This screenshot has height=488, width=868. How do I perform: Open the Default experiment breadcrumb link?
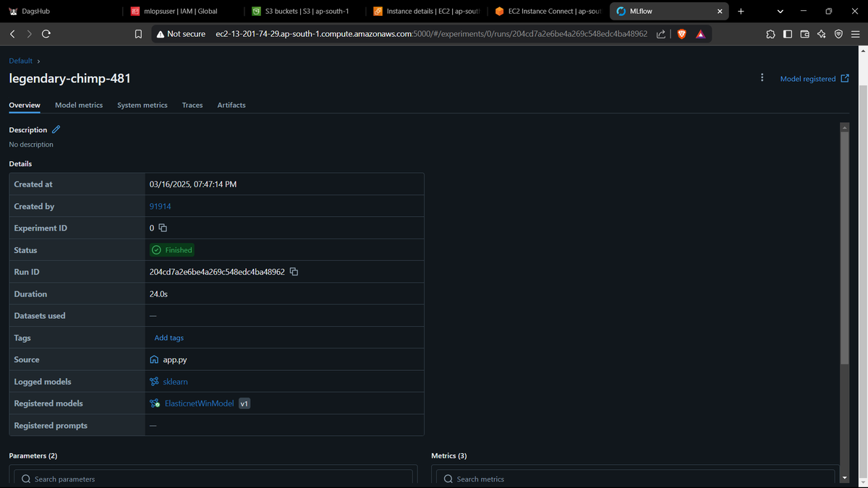coord(21,61)
